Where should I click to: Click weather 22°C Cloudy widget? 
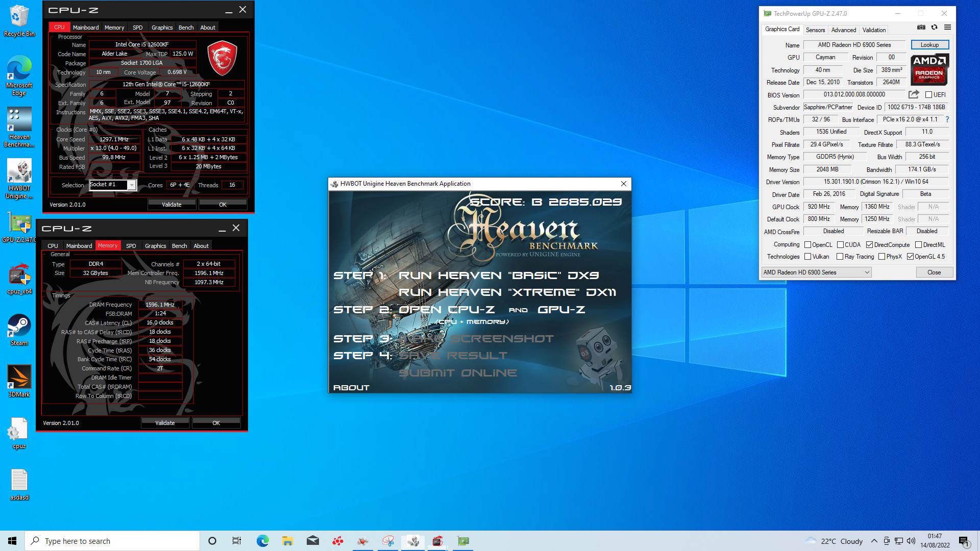834,541
